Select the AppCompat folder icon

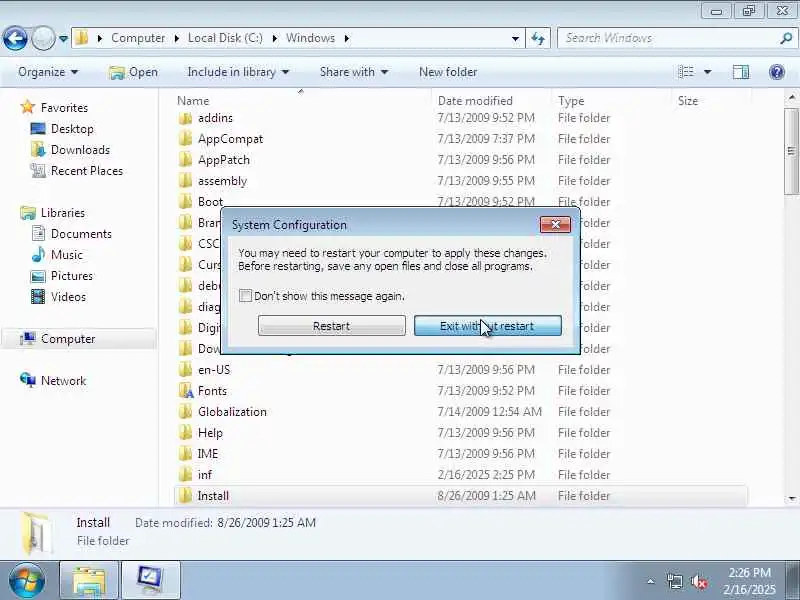click(x=185, y=139)
